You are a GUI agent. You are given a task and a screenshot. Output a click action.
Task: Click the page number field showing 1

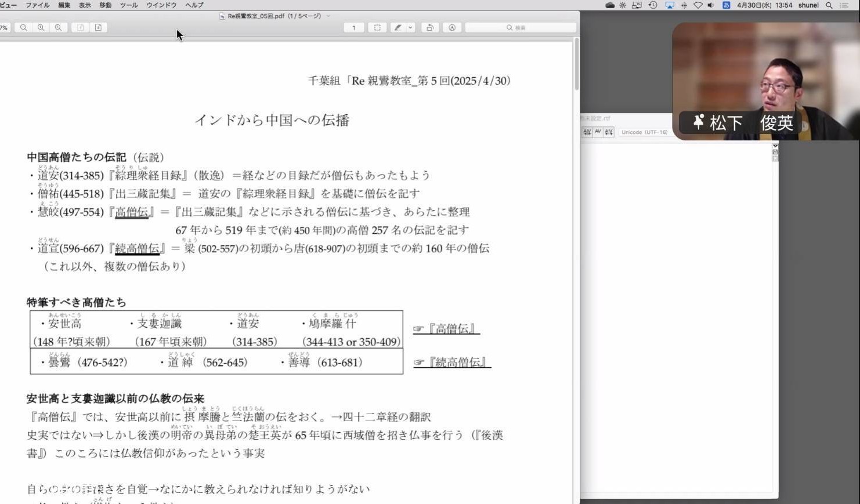[353, 27]
